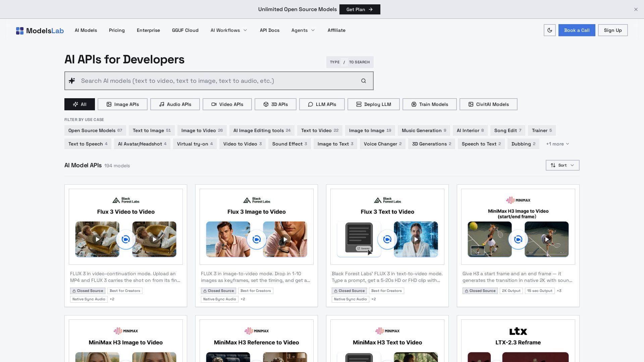
Task: Play the Flux 3 Image to Video output clip
Action: point(285,239)
